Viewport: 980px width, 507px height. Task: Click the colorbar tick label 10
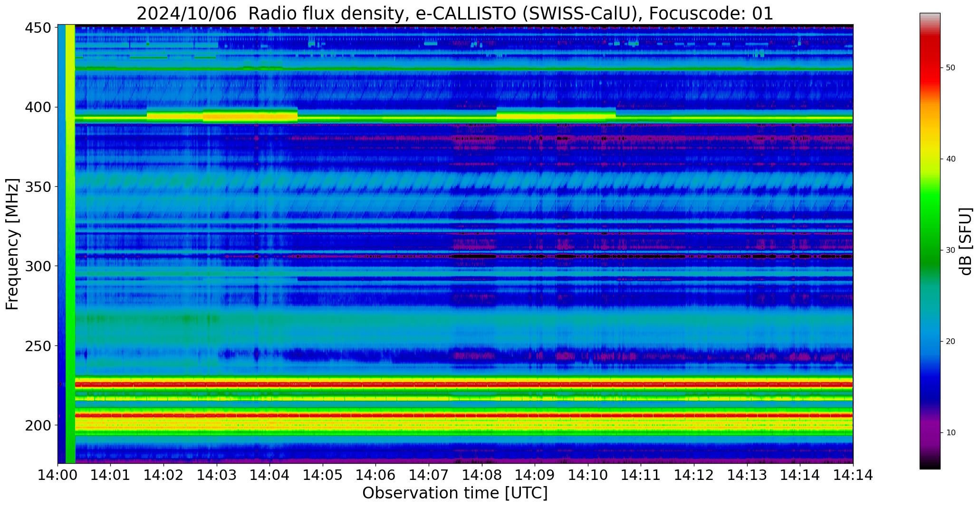[x=951, y=433]
